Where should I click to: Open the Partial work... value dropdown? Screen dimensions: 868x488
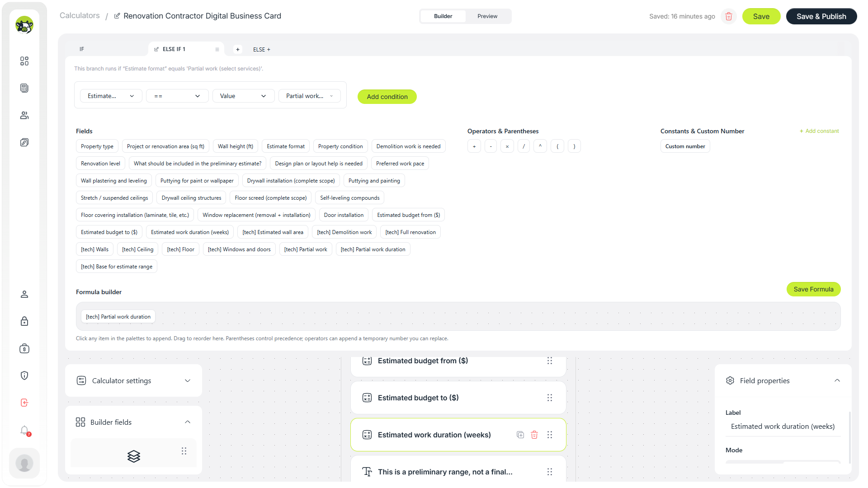coord(310,96)
